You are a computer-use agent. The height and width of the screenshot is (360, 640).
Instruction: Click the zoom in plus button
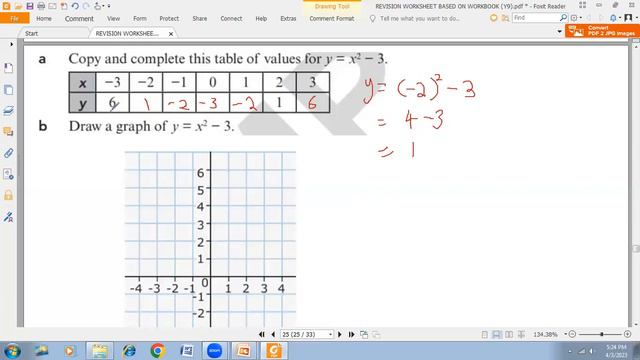628,334
